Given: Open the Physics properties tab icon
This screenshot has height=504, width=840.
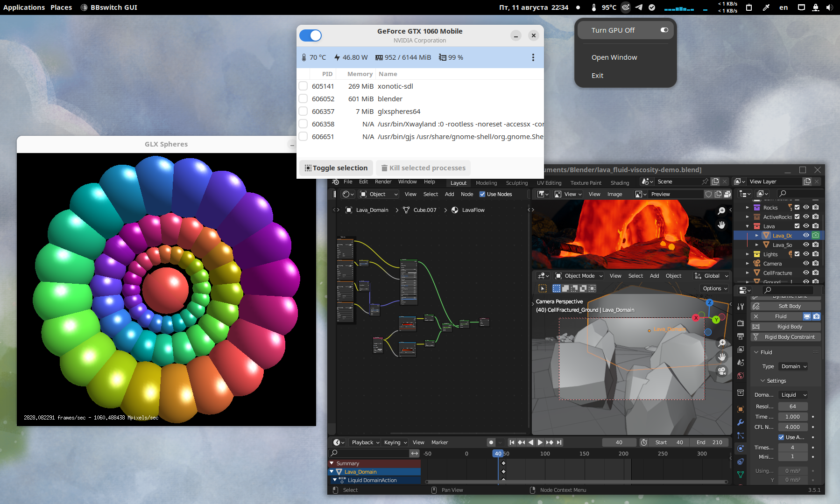Looking at the screenshot, I should tap(741, 448).
